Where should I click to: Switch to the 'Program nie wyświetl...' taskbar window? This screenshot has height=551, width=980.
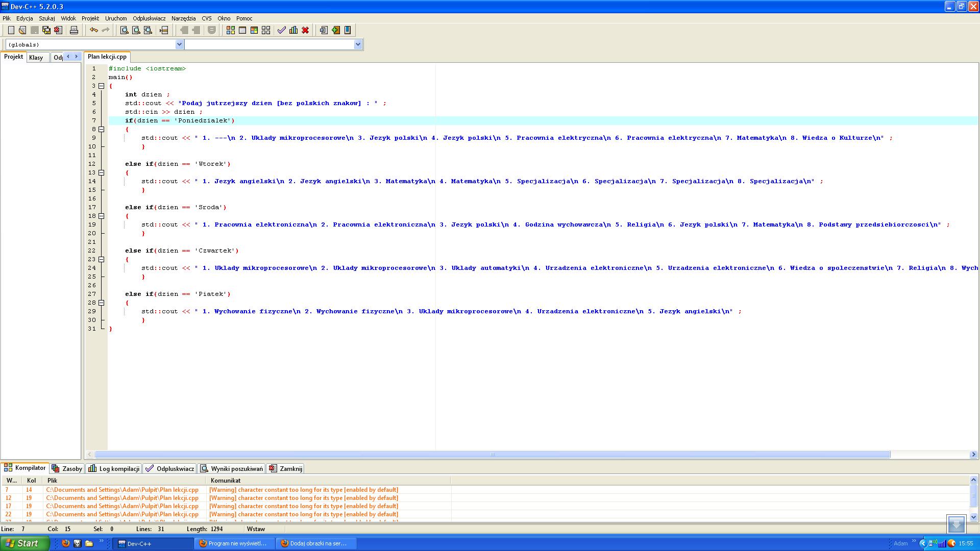coord(235,543)
